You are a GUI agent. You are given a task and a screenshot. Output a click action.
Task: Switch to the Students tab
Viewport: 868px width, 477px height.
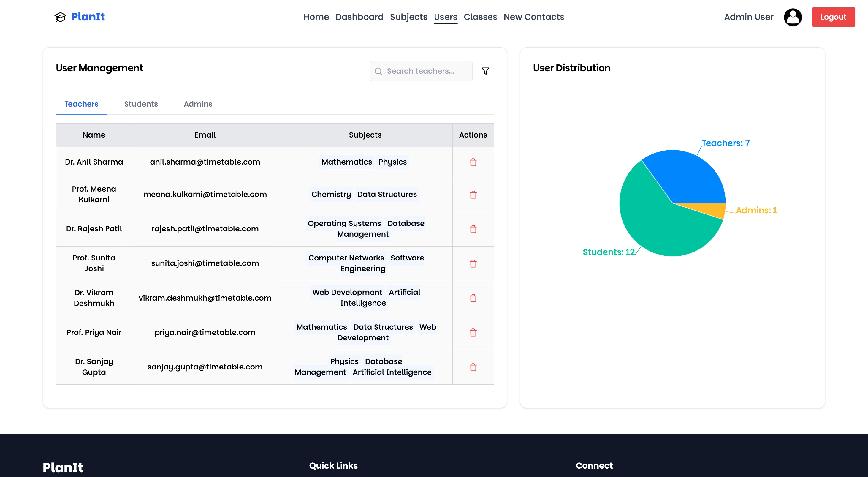pos(141,104)
